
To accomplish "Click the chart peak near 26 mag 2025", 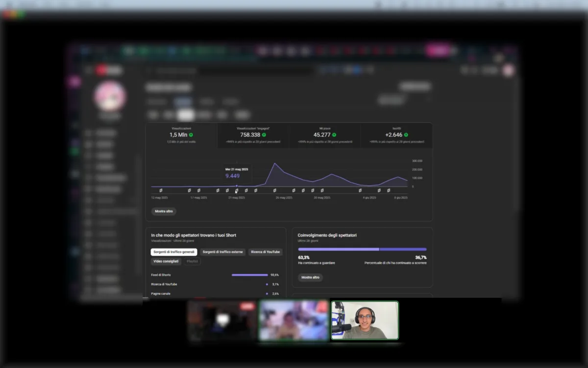I will (275, 163).
